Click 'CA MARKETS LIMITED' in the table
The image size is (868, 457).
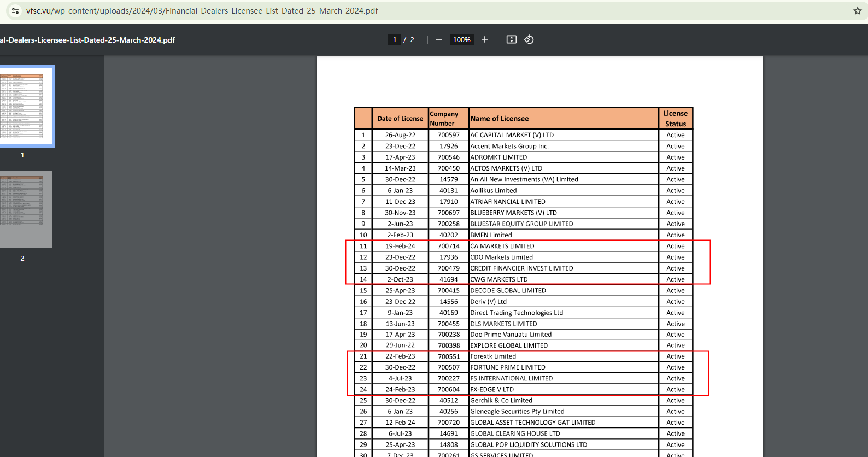click(x=502, y=246)
